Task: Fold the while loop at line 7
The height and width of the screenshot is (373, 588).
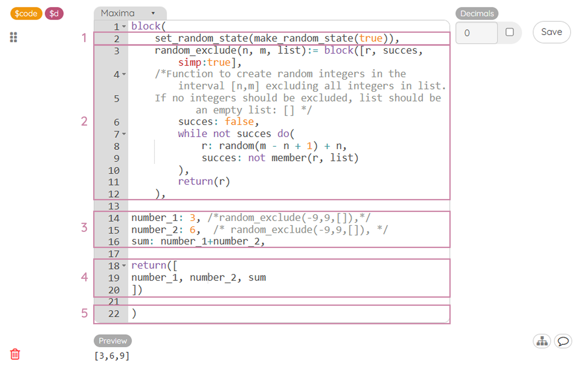Action: coord(124,134)
